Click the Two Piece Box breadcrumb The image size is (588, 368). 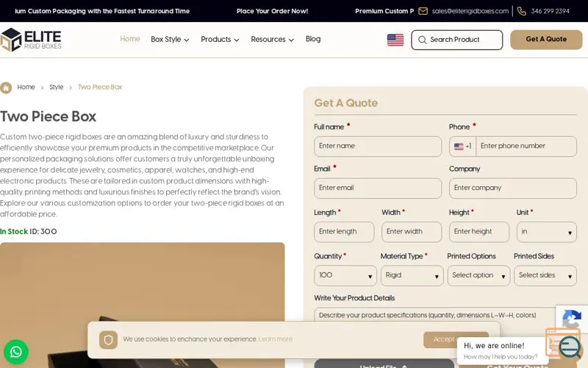[100, 87]
